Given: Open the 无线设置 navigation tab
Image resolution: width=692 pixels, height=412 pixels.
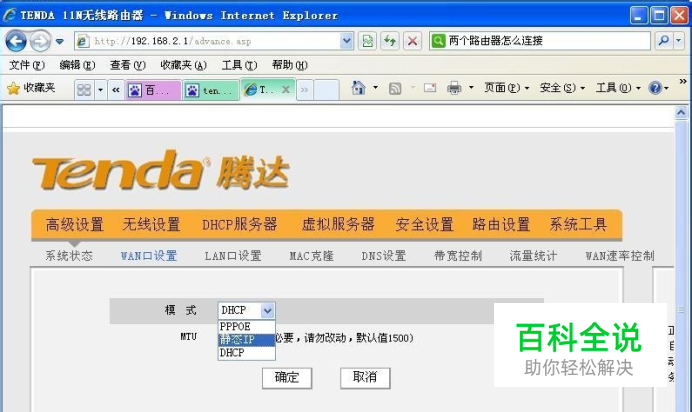Looking at the screenshot, I should [x=151, y=225].
